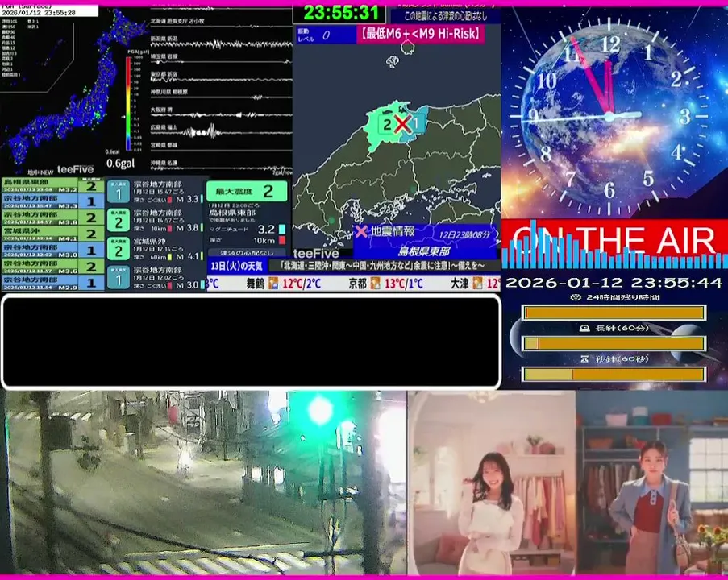Open the 宗谷地方南部 M3.3 row in left list
Screen dimensions: 728x580
pyautogui.click(x=53, y=201)
